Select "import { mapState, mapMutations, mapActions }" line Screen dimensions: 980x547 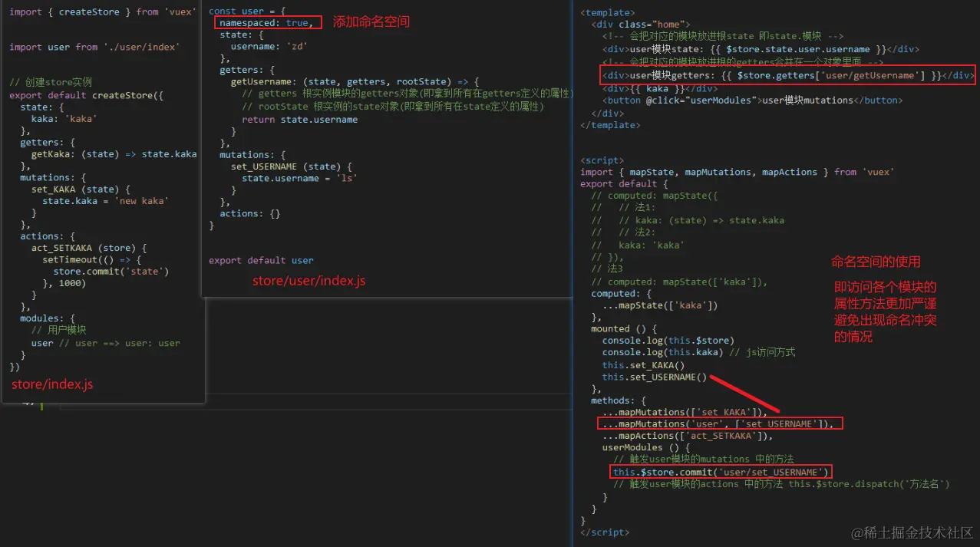(x=737, y=172)
